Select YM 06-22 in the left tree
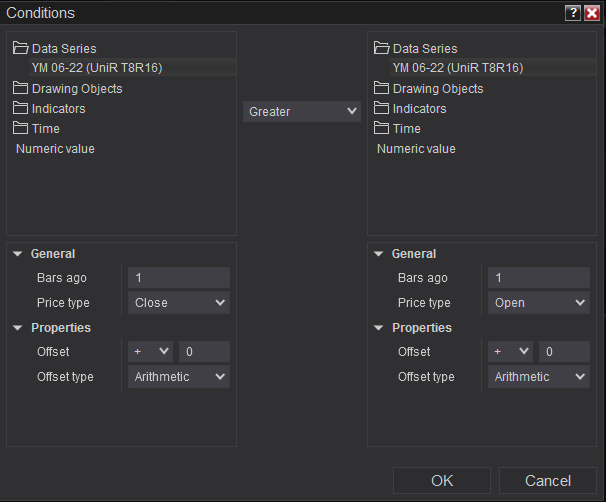This screenshot has width=606, height=502. [x=97, y=68]
